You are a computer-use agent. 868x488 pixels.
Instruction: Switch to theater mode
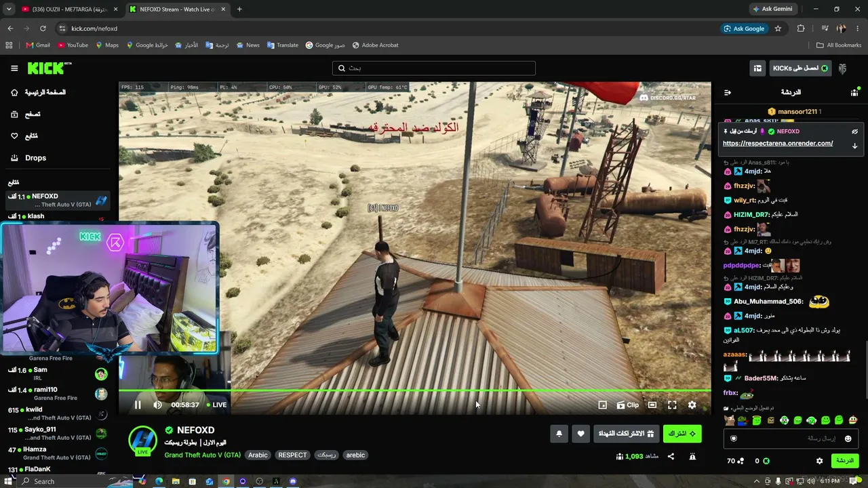(x=652, y=405)
